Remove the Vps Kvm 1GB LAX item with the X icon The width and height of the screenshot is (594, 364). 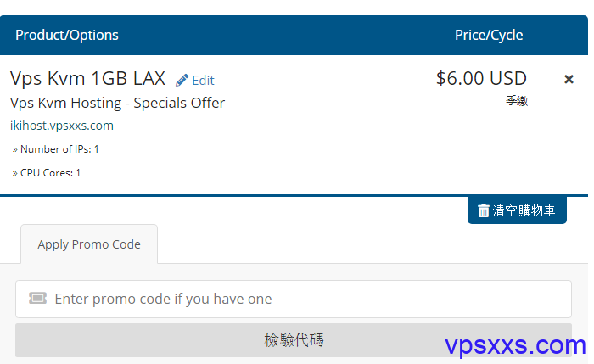click(x=569, y=79)
